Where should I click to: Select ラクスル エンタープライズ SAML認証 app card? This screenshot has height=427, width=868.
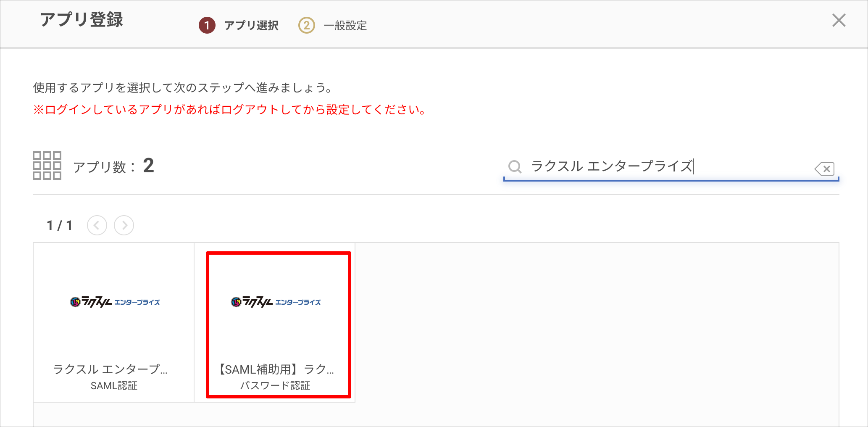pos(114,322)
